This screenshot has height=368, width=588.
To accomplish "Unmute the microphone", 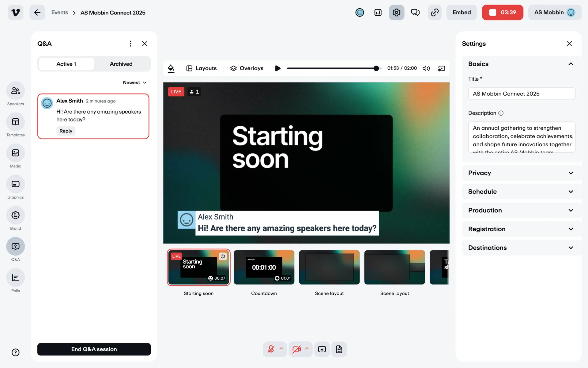I will [x=271, y=349].
